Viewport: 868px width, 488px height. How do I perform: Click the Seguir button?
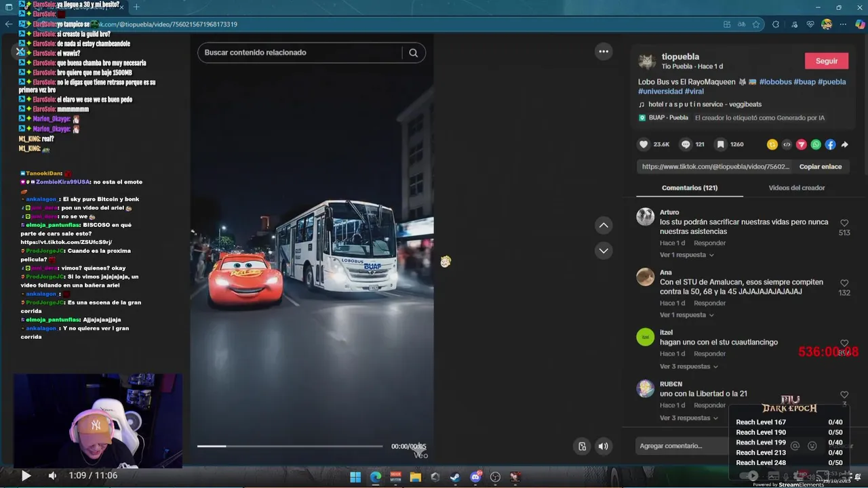click(827, 61)
